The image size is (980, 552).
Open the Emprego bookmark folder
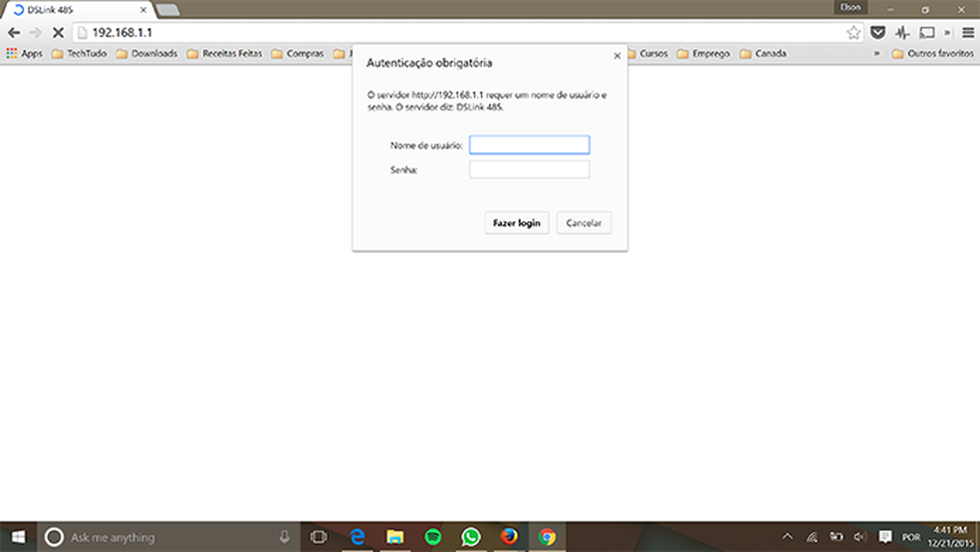[x=704, y=54]
